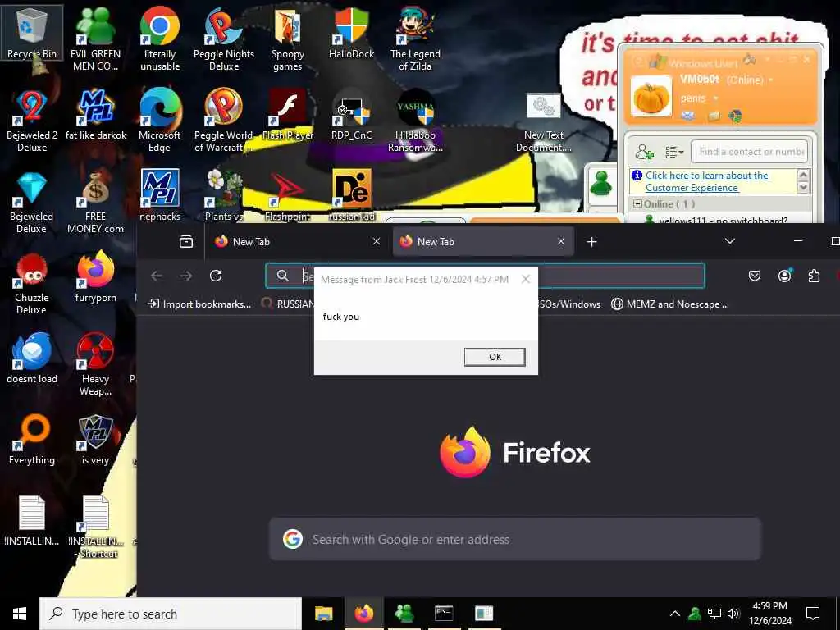Open Firefox recent browsing view button
Viewport: 840px width, 630px height.
tap(186, 242)
